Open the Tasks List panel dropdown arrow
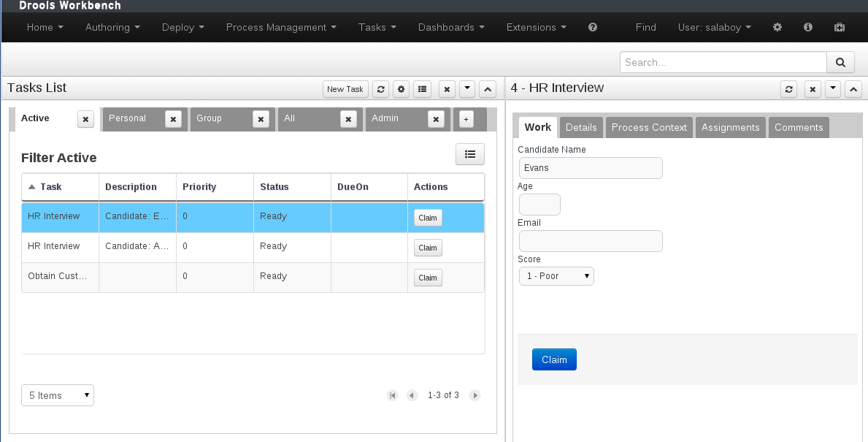868x442 pixels. click(x=467, y=88)
